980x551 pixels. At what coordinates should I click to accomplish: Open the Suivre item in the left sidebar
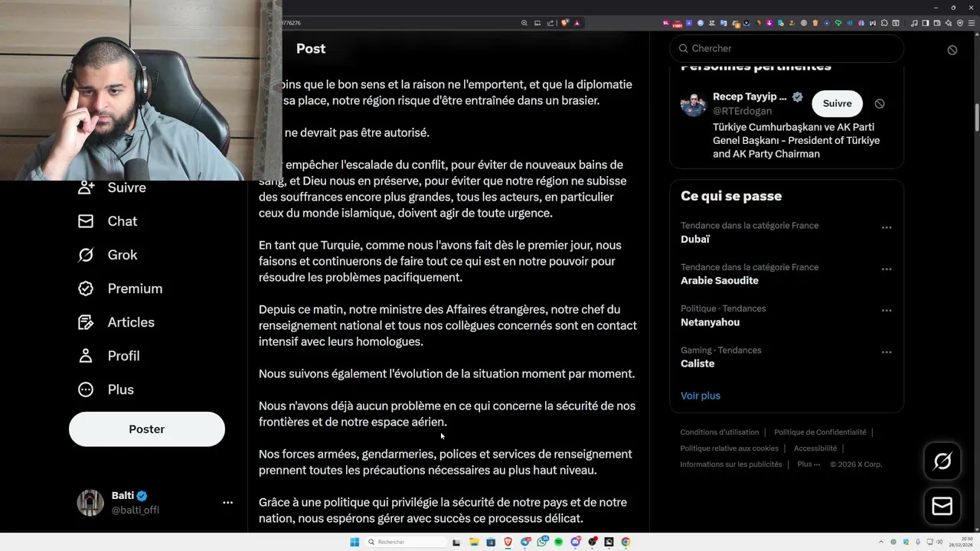click(112, 187)
